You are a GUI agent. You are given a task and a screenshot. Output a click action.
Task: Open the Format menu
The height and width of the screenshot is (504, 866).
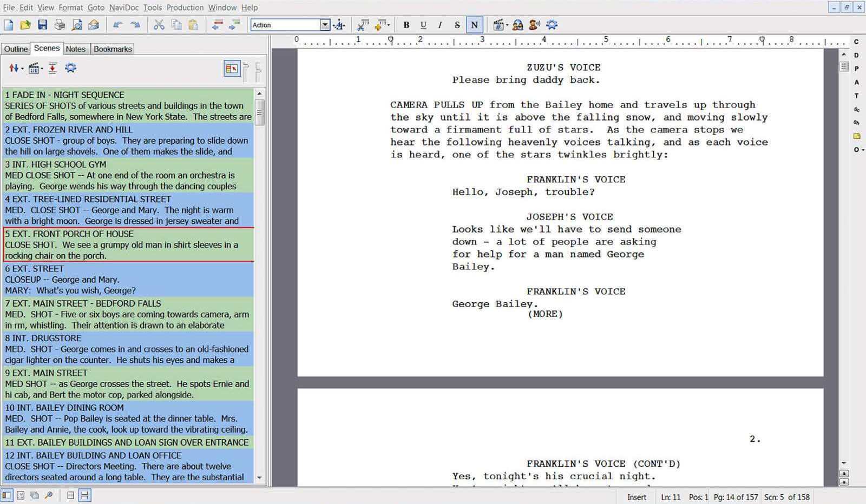(71, 8)
